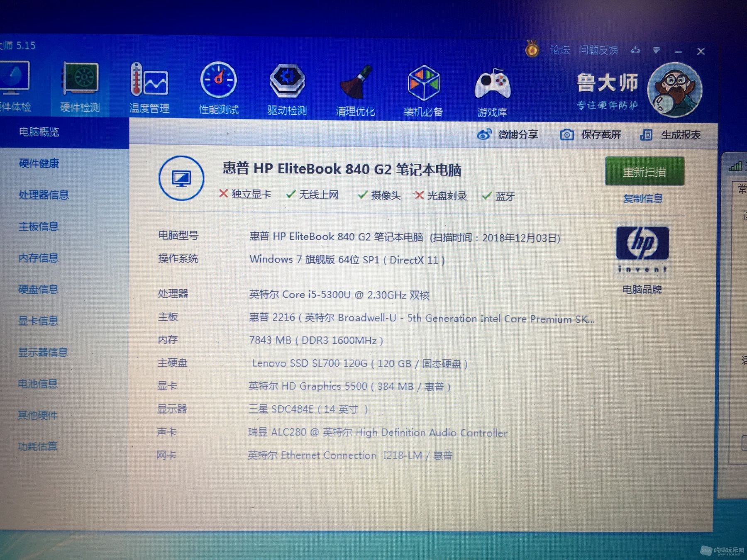The image size is (747, 560).
Task: Select the 内存信息 sidebar item
Action: [x=38, y=258]
